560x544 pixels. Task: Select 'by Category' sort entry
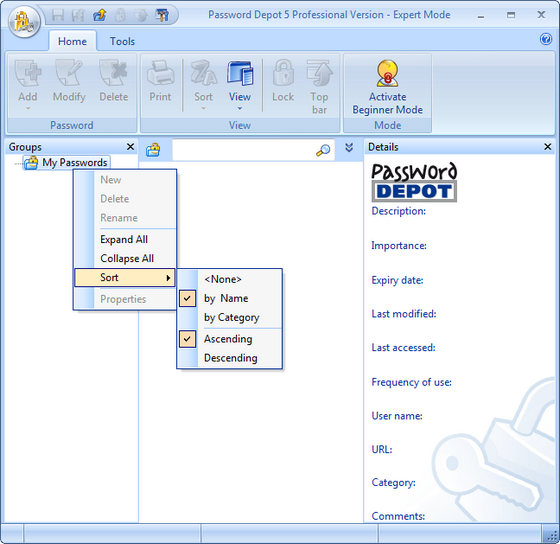(x=230, y=317)
